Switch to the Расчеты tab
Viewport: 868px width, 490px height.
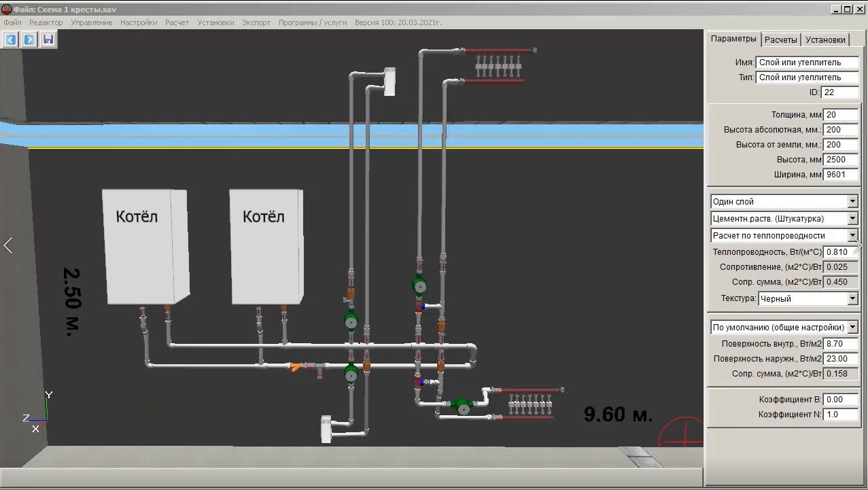pyautogui.click(x=780, y=40)
